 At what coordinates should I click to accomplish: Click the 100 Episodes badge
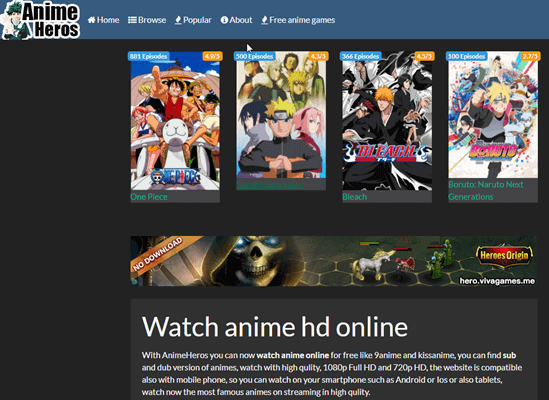pyautogui.click(x=467, y=56)
